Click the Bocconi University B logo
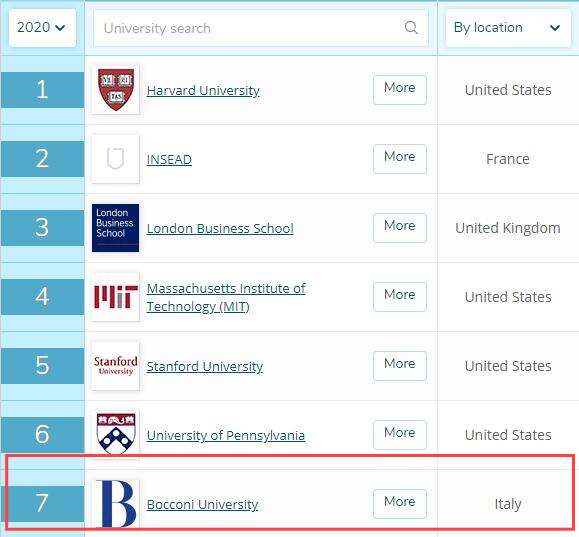This screenshot has width=579, height=537. click(x=116, y=503)
